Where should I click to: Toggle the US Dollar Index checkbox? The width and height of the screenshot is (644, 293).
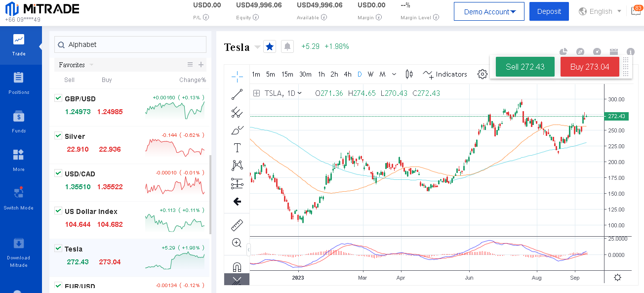coord(58,210)
